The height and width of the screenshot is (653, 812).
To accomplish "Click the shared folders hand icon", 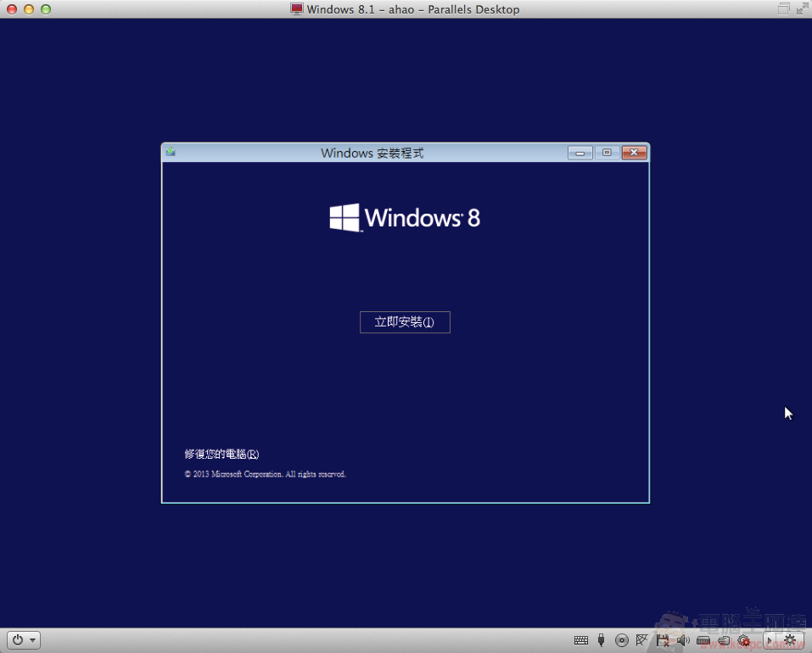I will [x=724, y=640].
